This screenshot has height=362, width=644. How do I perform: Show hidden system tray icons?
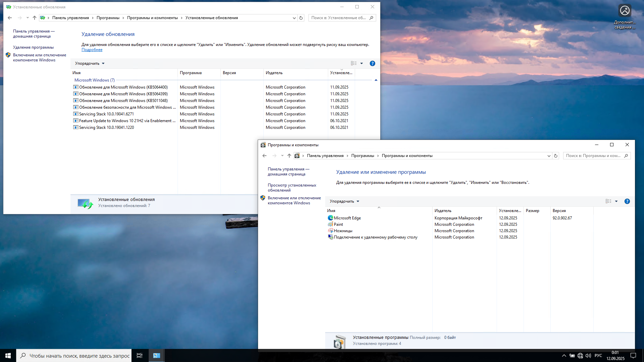pyautogui.click(x=564, y=356)
